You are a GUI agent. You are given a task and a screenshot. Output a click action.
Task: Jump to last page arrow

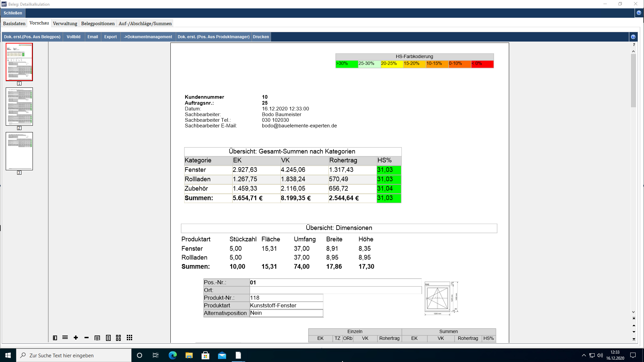point(634,339)
